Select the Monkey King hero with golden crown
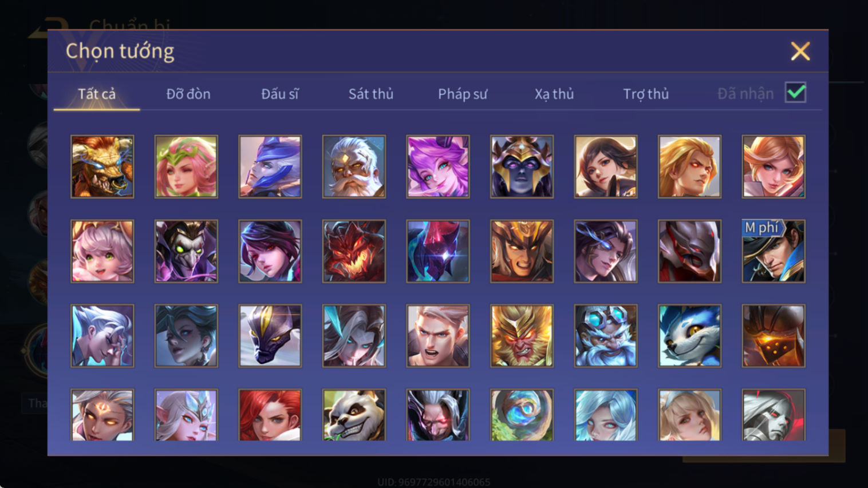The height and width of the screenshot is (488, 868). pyautogui.click(x=522, y=336)
